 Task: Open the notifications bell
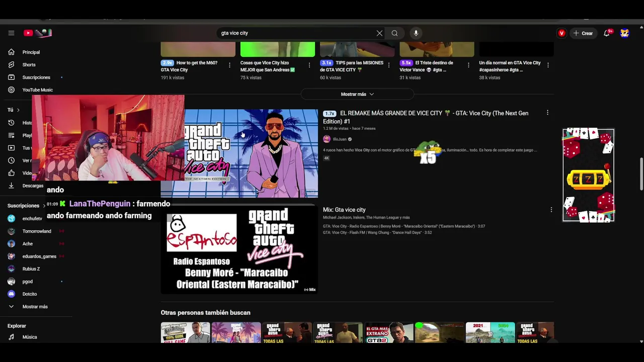tap(607, 33)
